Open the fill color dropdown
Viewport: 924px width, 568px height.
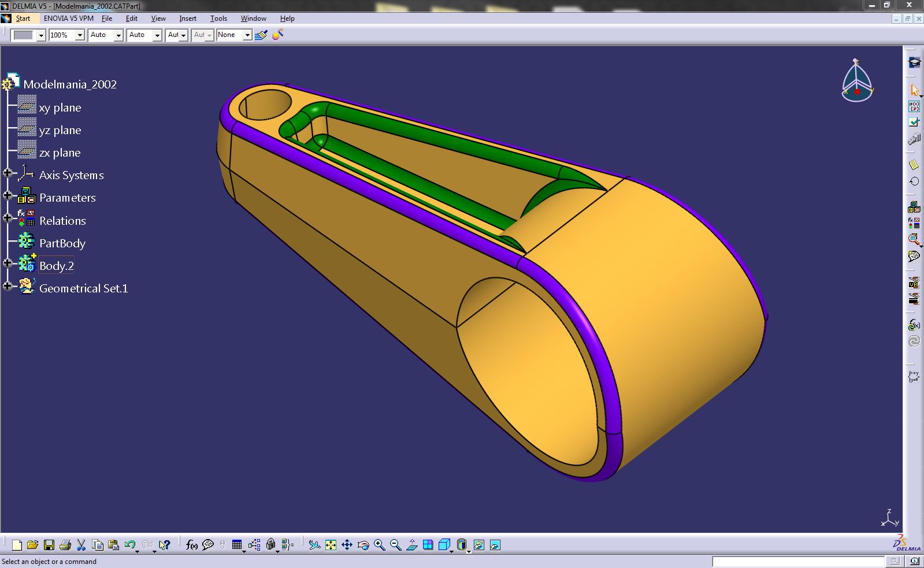tap(41, 35)
